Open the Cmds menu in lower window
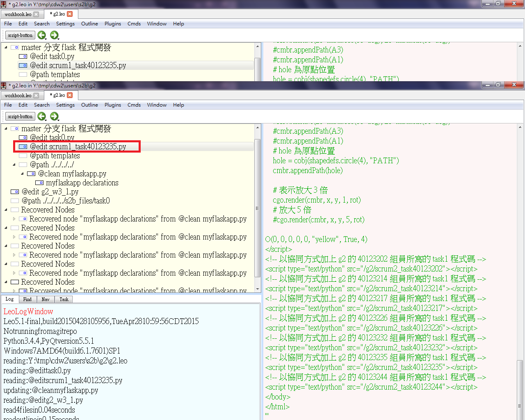This screenshot has height=420, width=525. [134, 105]
